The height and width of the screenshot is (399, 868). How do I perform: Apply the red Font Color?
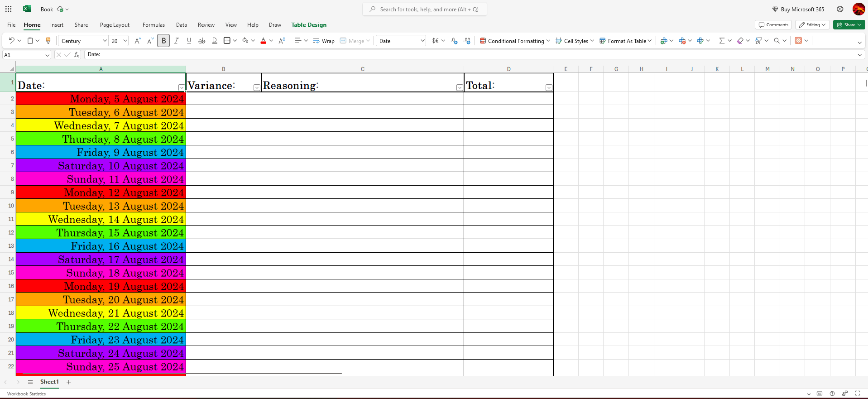pyautogui.click(x=264, y=41)
